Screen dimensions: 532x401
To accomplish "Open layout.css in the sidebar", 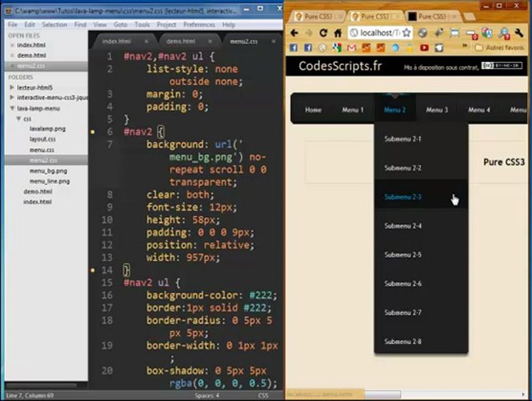I will [x=42, y=139].
